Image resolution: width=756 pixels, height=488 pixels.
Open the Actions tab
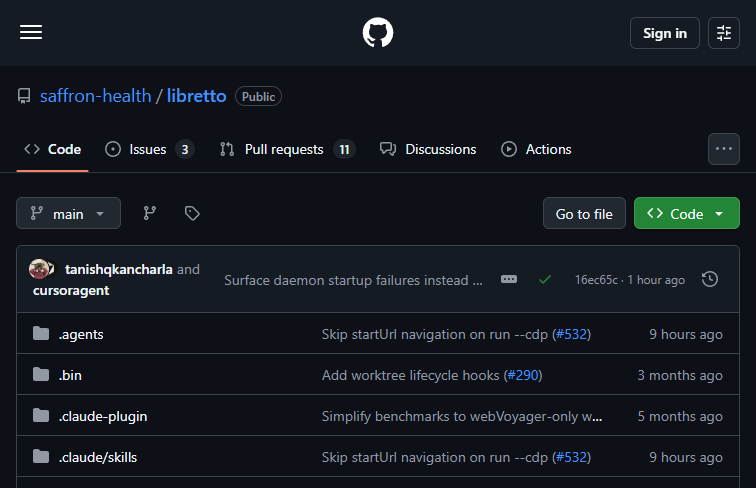[536, 149]
